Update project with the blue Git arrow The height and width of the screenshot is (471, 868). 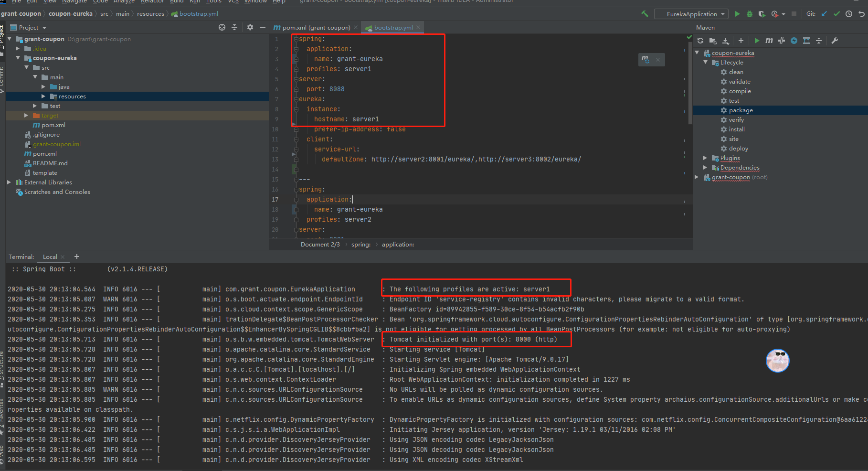(x=824, y=14)
